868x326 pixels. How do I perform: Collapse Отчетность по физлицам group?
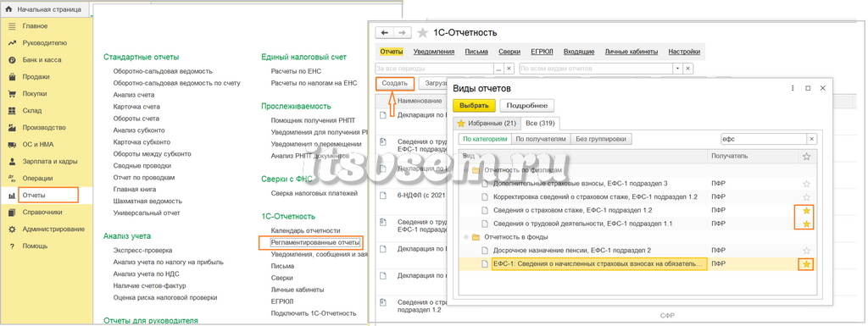465,170
